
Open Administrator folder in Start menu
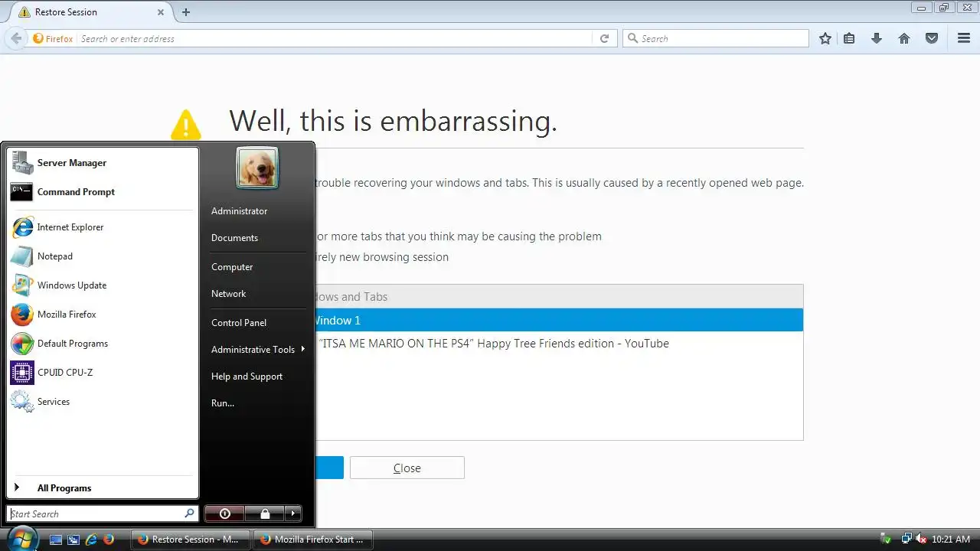pos(257,211)
